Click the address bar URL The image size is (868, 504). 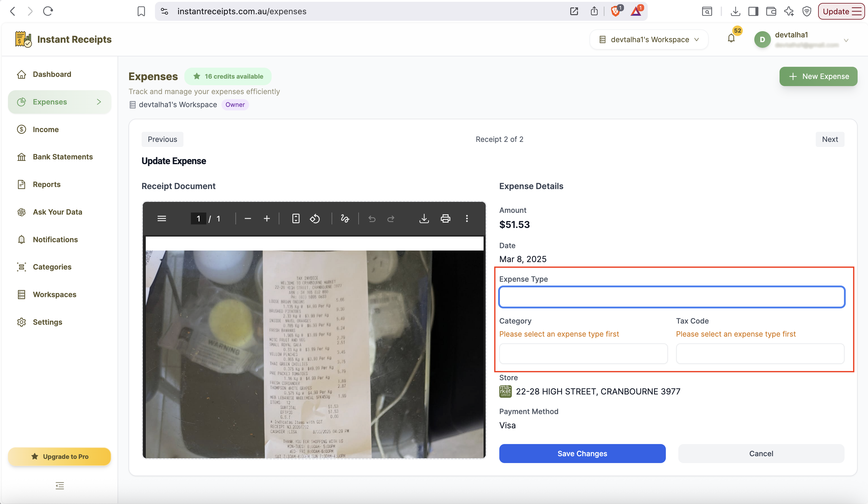(x=242, y=11)
